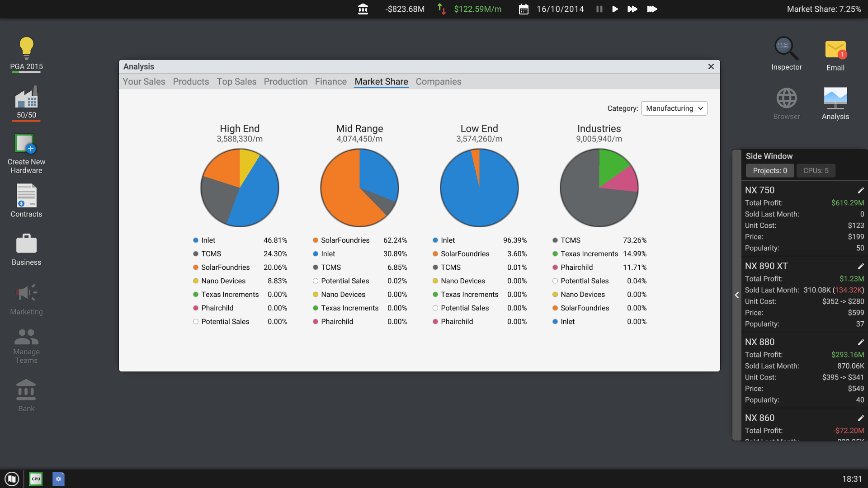Click the High End pie chart
Image resolution: width=868 pixels, height=488 pixels.
point(240,188)
